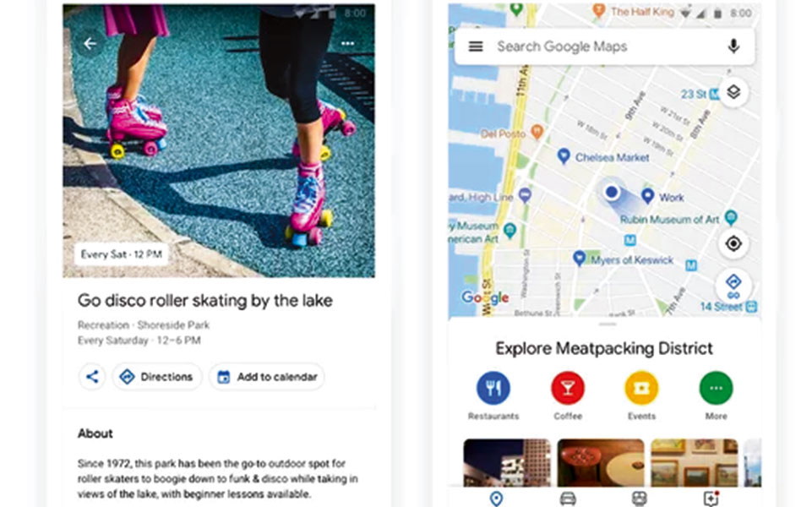The image size is (812, 507).
Task: Show More explore categories
Action: (716, 395)
